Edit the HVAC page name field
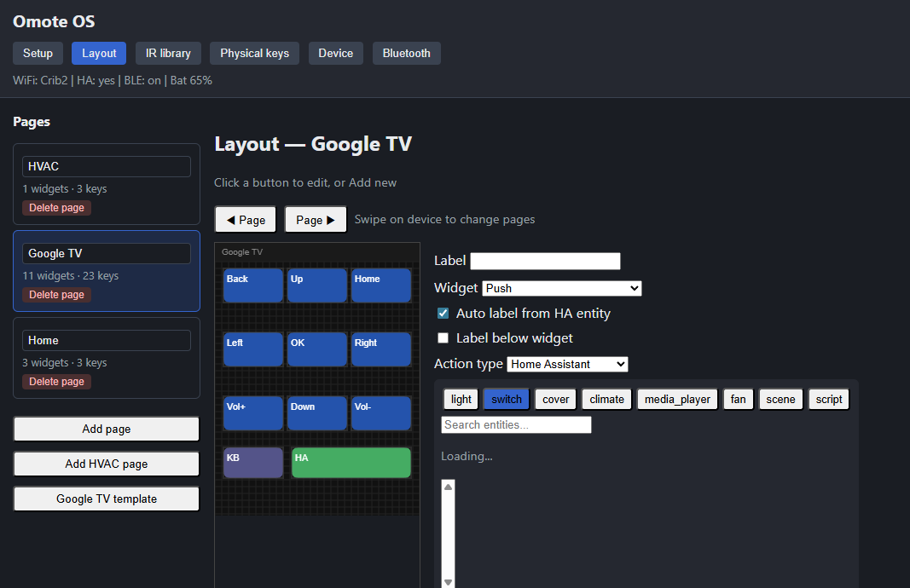Viewport: 910px width, 588px height. [x=107, y=166]
